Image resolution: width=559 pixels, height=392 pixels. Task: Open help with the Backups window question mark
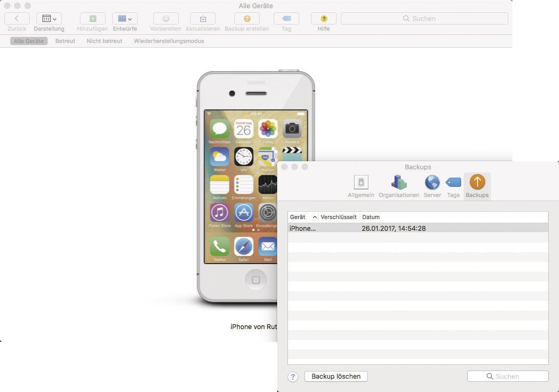[293, 377]
